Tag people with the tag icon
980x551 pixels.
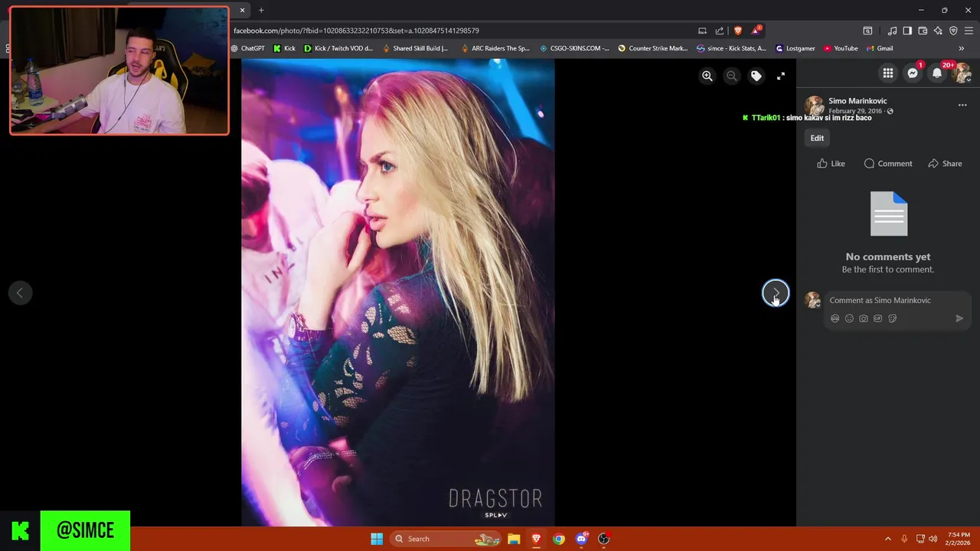[756, 76]
